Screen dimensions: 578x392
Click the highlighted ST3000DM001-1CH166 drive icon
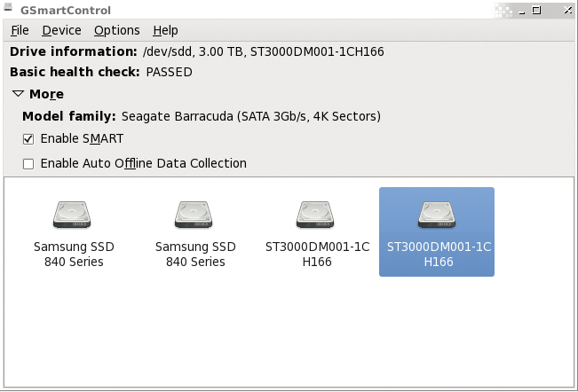(439, 214)
